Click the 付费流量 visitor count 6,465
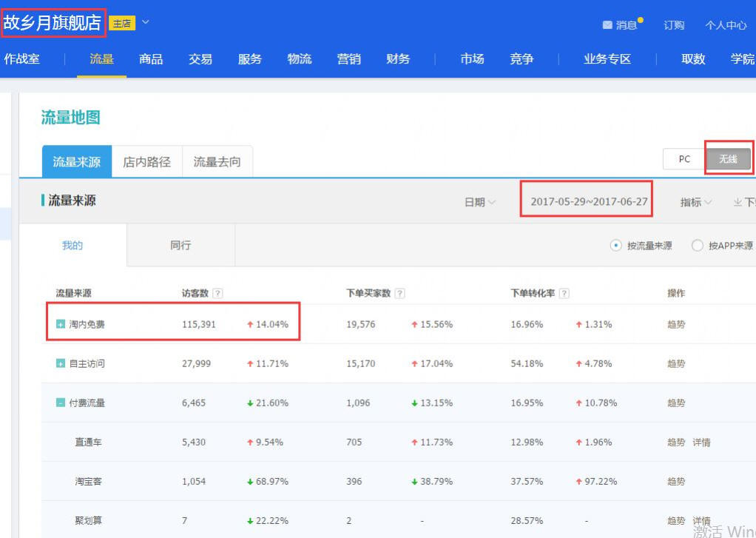Image resolution: width=756 pixels, height=538 pixels. click(x=194, y=403)
